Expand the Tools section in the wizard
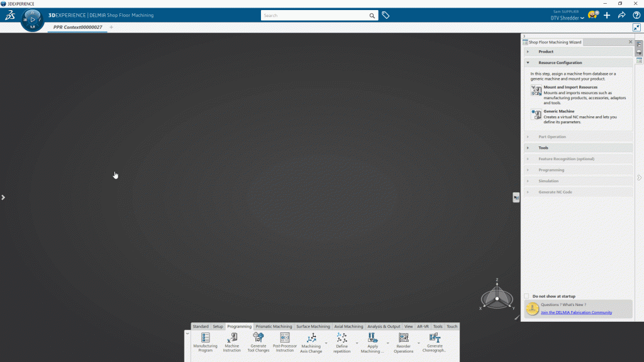The image size is (644, 362). pos(543,148)
